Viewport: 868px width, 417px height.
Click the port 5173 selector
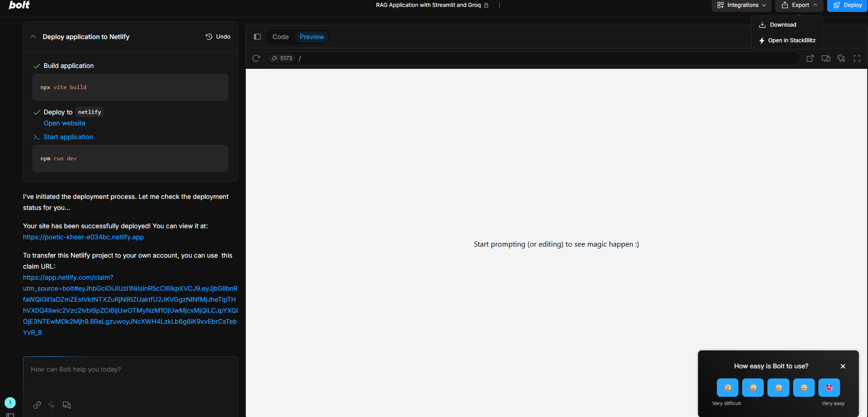point(282,58)
